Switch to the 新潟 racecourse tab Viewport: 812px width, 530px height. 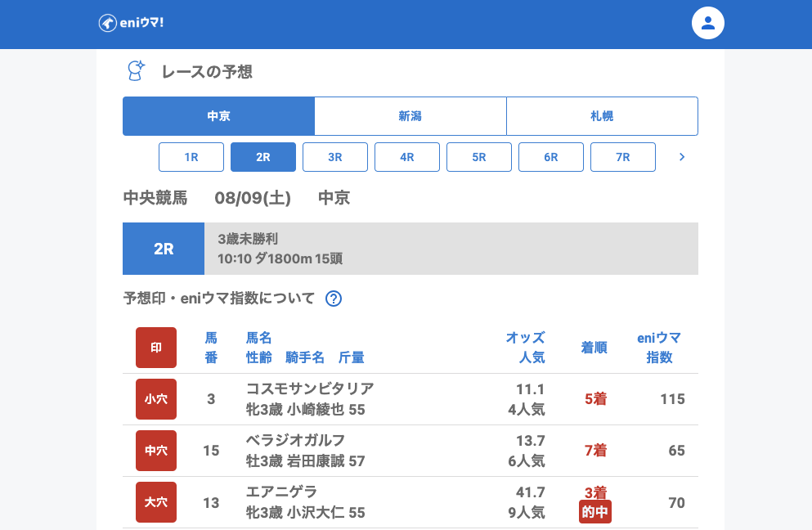pyautogui.click(x=410, y=116)
